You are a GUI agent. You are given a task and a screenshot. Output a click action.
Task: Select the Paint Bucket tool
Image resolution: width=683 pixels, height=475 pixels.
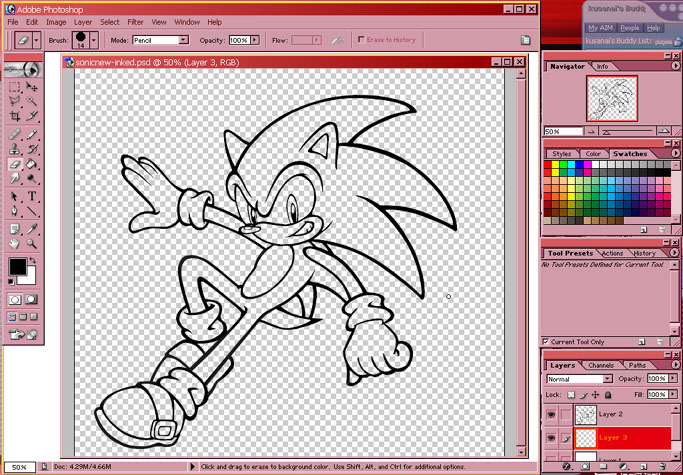tap(31, 164)
